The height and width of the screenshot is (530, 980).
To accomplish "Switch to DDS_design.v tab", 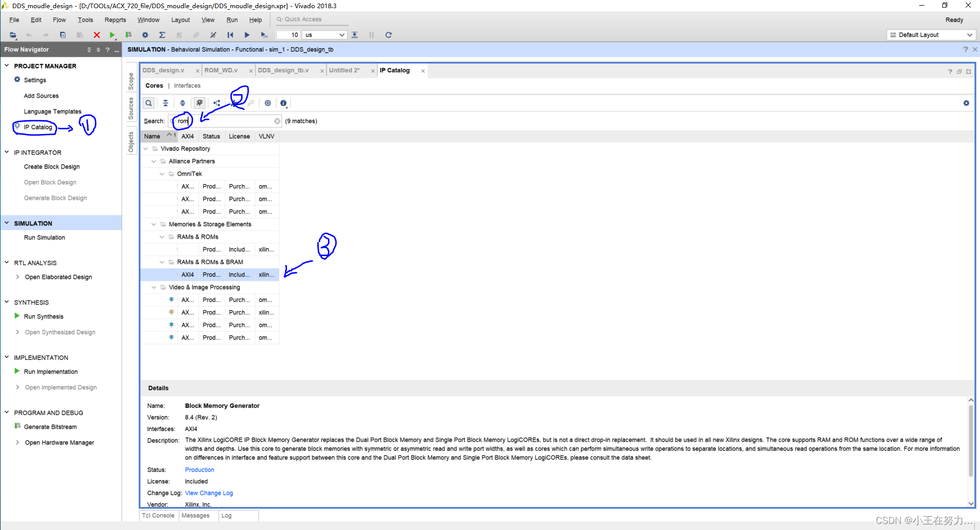I will (x=163, y=71).
